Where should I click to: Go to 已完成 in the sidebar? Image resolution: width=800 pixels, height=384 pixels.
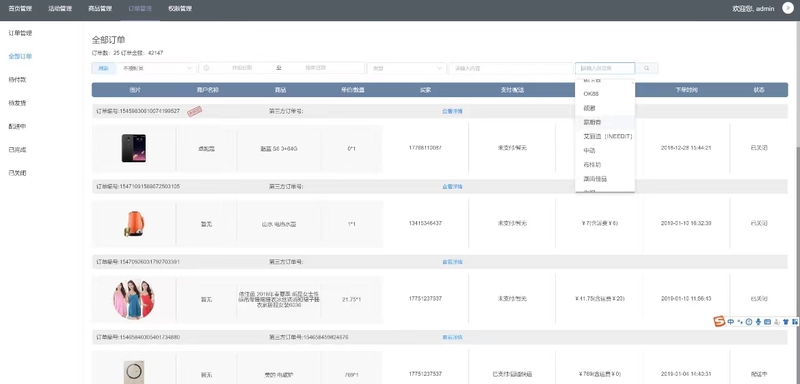click(x=17, y=149)
